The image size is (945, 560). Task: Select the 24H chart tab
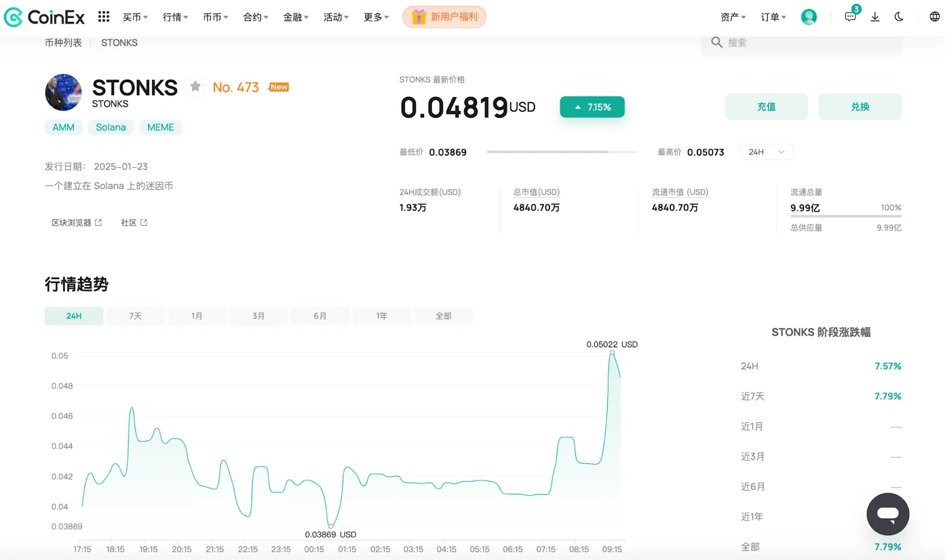tap(74, 316)
